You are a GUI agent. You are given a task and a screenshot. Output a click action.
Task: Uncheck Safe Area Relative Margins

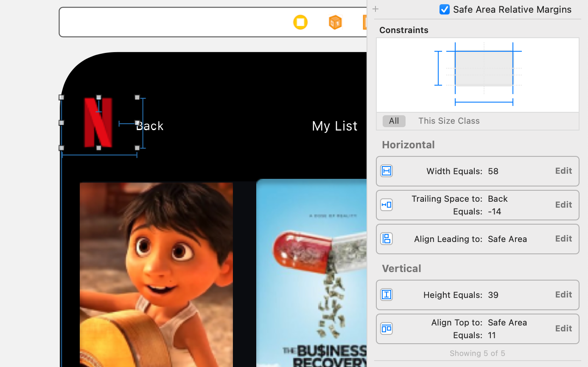click(x=445, y=9)
